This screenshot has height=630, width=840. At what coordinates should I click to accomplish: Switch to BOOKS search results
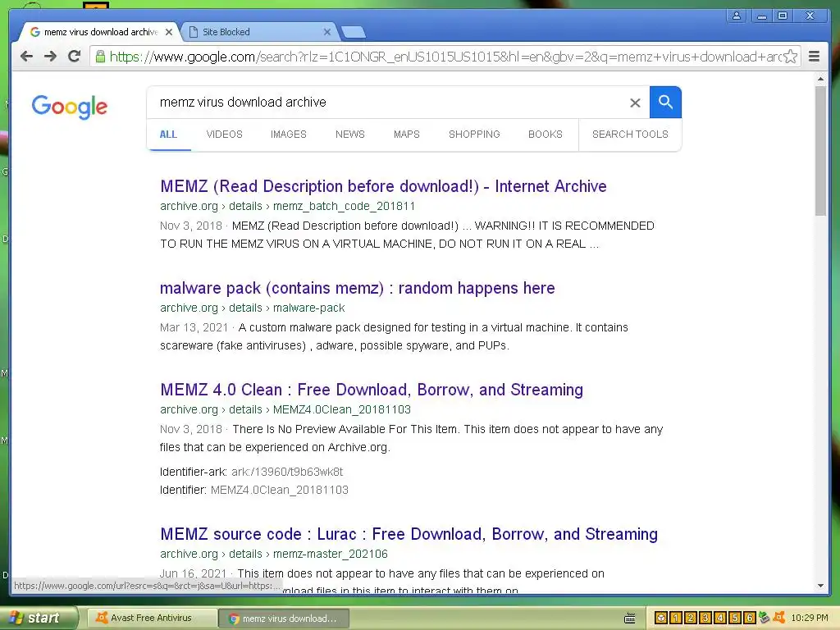546,135
